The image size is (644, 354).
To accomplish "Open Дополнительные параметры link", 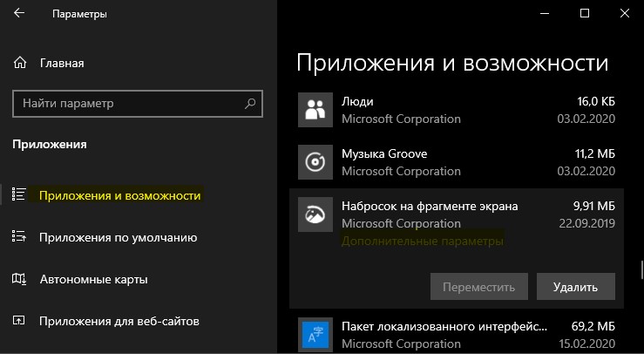I will 422,241.
